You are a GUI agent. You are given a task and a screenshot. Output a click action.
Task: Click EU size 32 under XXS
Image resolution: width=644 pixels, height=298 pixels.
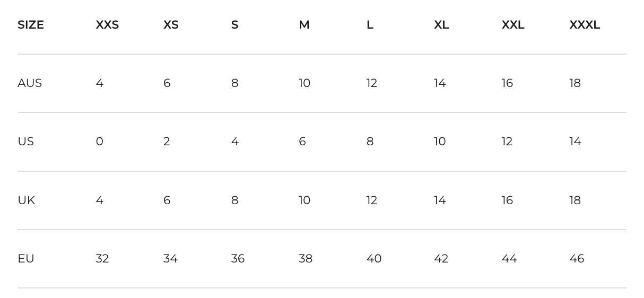point(102,259)
